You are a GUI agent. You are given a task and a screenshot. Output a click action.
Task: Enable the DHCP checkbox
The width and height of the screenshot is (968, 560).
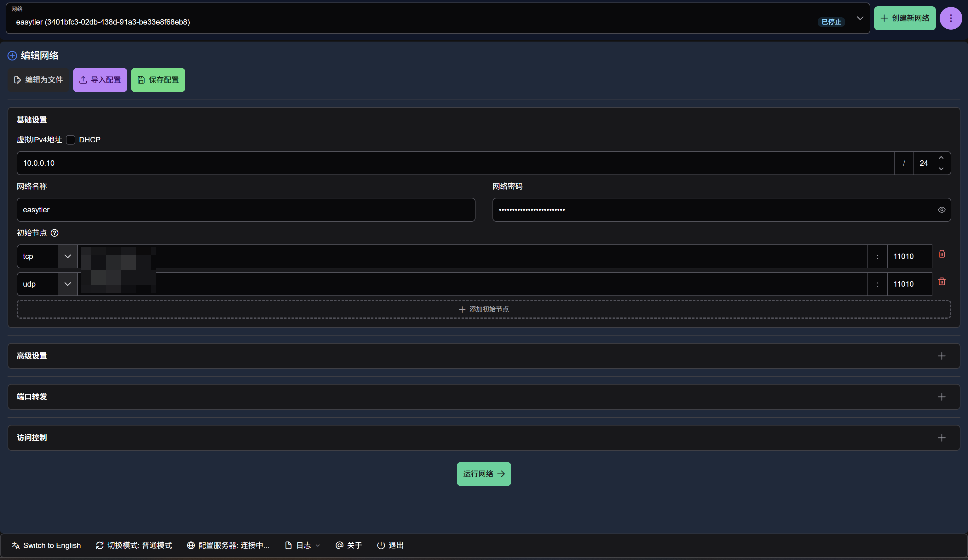tap(70, 140)
